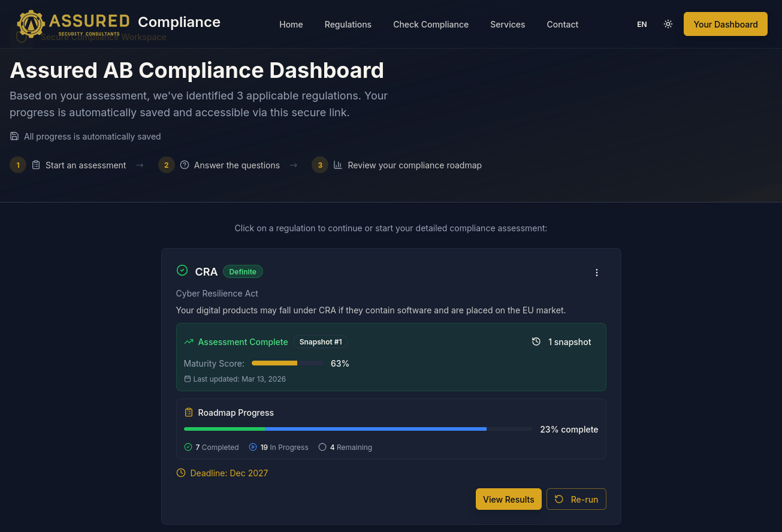The image size is (782, 532).
Task: Open Check Compliance menu item
Action: point(431,25)
